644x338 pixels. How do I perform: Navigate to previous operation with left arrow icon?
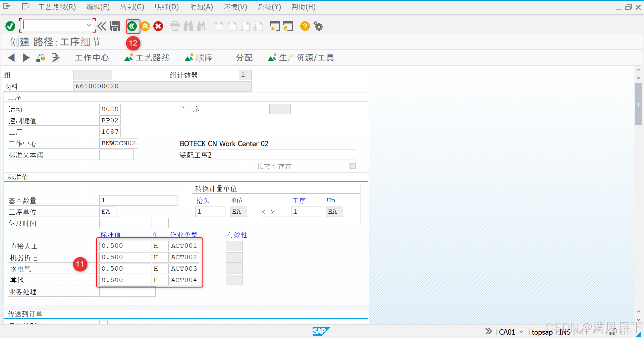pyautogui.click(x=11, y=57)
